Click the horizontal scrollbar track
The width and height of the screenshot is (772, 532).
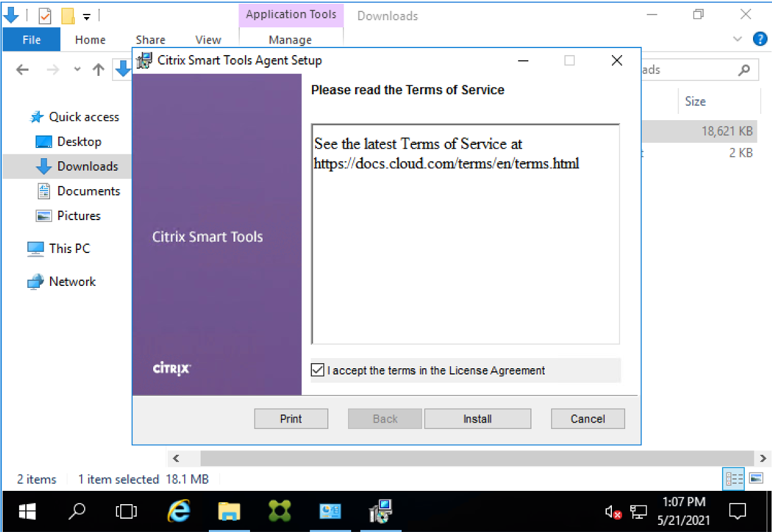[x=477, y=458]
